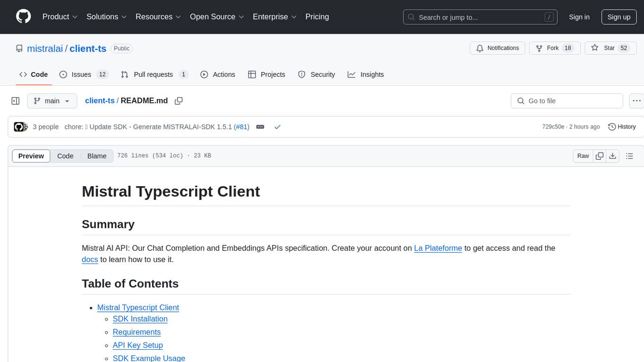
Task: Switch to the Projects tab
Action: tap(267, 74)
